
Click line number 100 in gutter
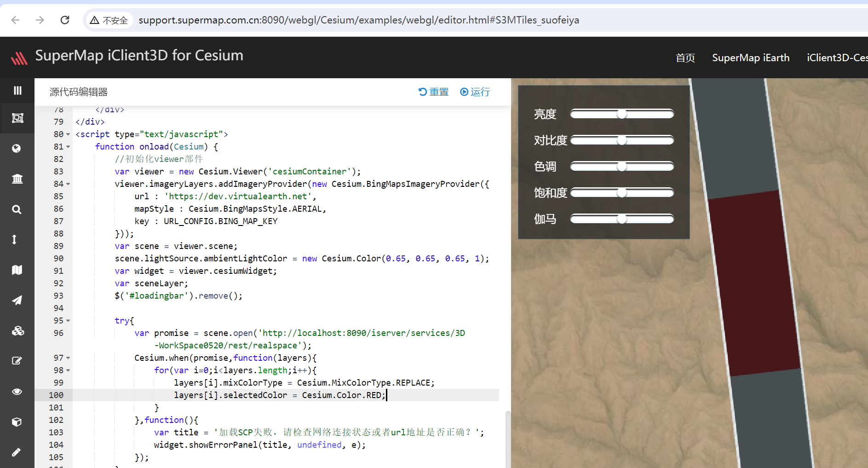tap(56, 395)
